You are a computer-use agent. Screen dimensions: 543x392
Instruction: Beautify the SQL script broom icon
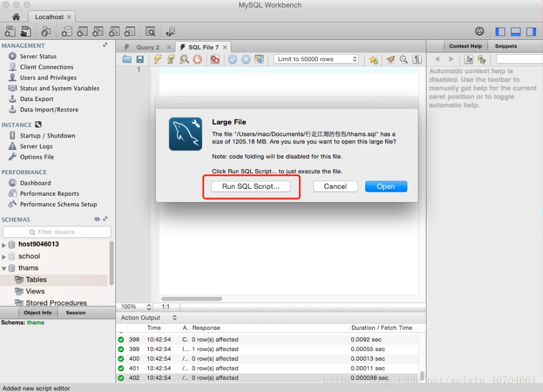tap(391, 59)
